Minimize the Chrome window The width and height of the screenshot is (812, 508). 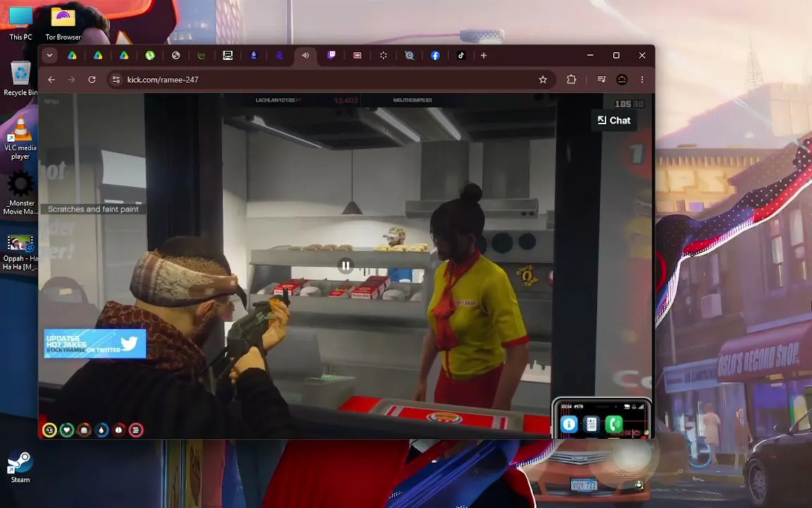click(591, 56)
